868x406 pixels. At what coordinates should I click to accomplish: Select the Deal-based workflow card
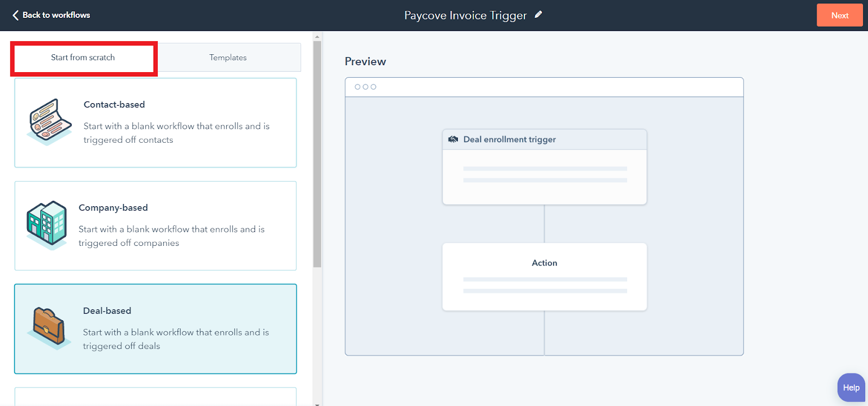tap(156, 329)
